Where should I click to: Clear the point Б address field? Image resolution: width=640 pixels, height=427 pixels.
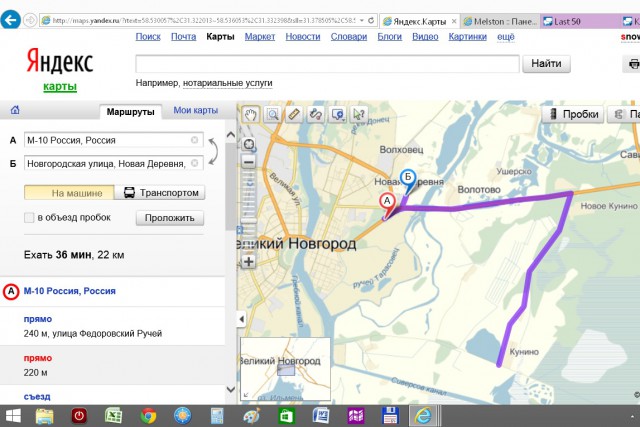(x=195, y=163)
